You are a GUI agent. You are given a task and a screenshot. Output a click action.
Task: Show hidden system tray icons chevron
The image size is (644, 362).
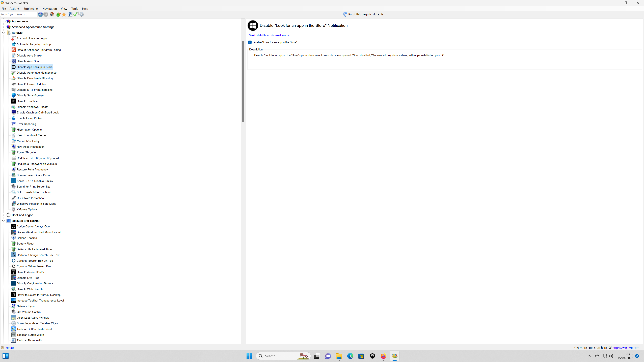pos(589,356)
